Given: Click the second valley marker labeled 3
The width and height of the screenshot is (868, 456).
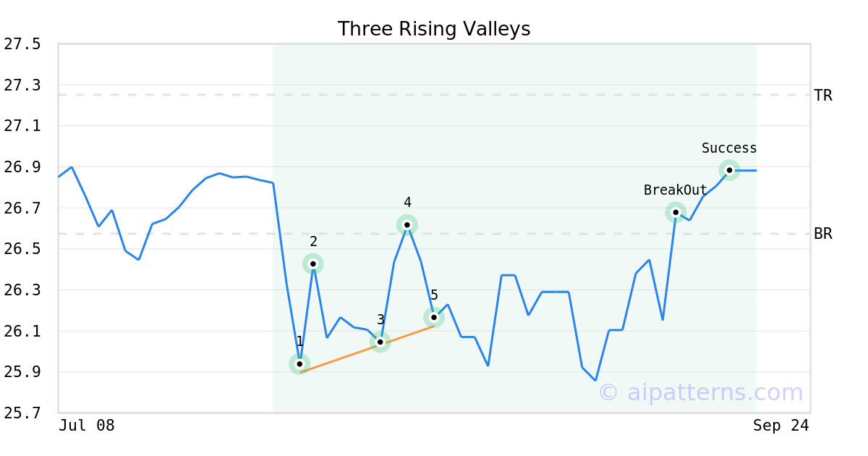Looking at the screenshot, I should pyautogui.click(x=380, y=342).
